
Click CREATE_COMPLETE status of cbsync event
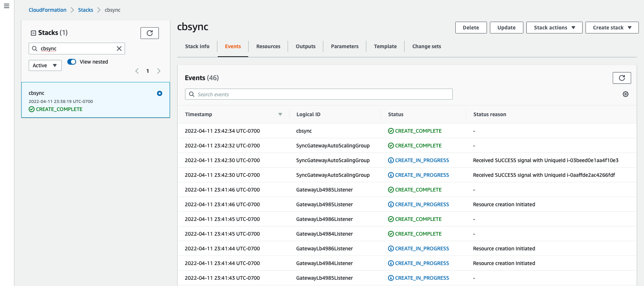coord(415,131)
